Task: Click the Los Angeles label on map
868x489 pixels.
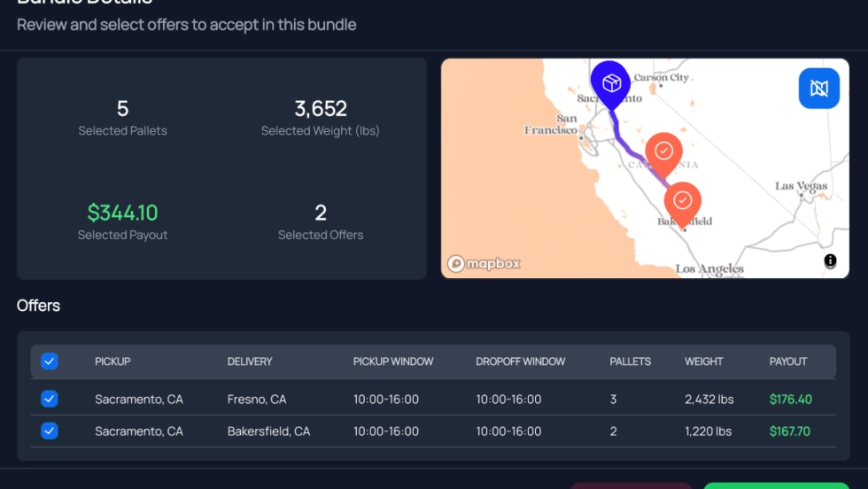Action: (709, 268)
